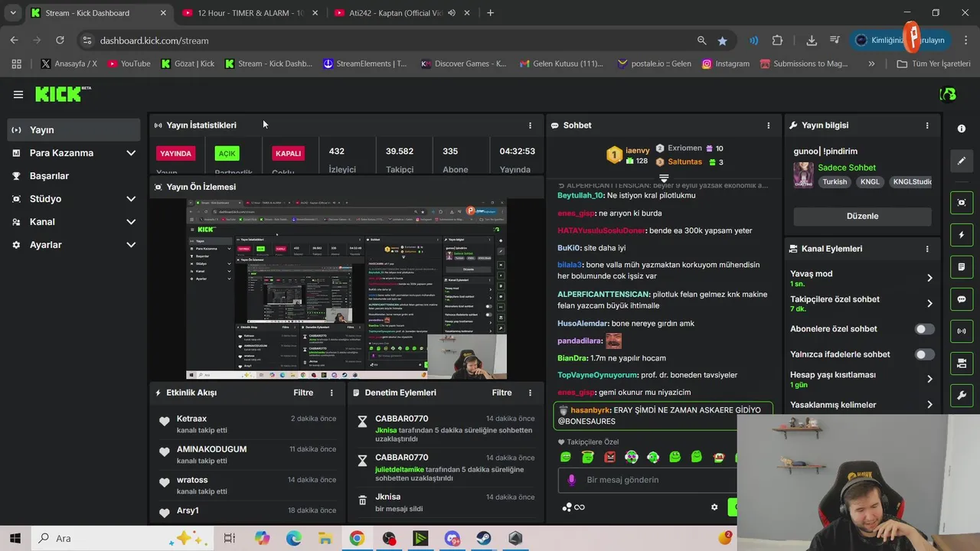Select the angry red emote
This screenshot has width=980, height=551.
pyautogui.click(x=609, y=457)
